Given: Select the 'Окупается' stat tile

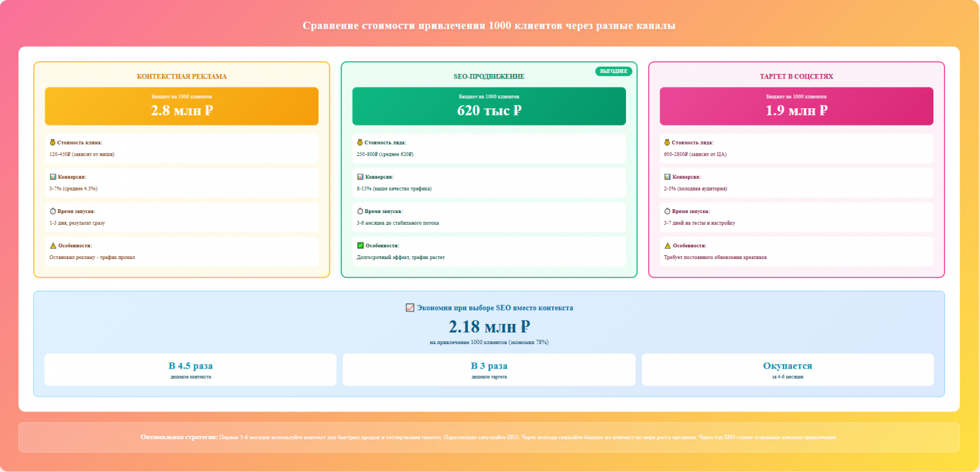Looking at the screenshot, I should [788, 370].
